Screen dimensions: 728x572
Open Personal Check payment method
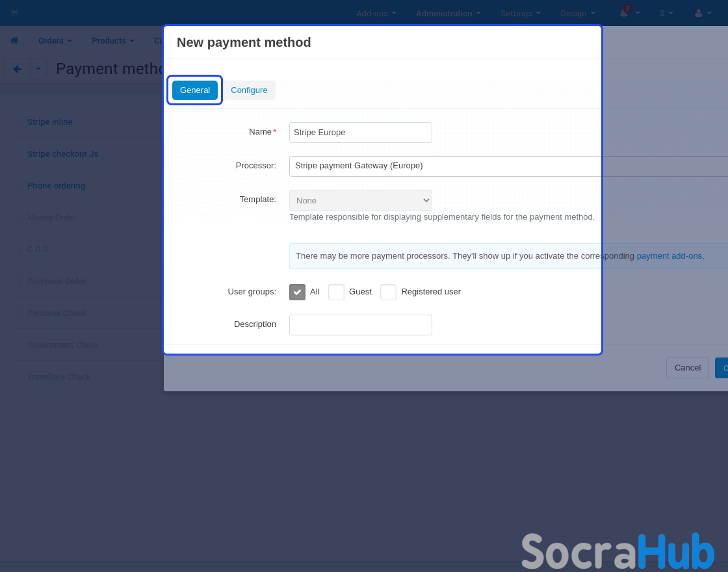pyautogui.click(x=57, y=313)
